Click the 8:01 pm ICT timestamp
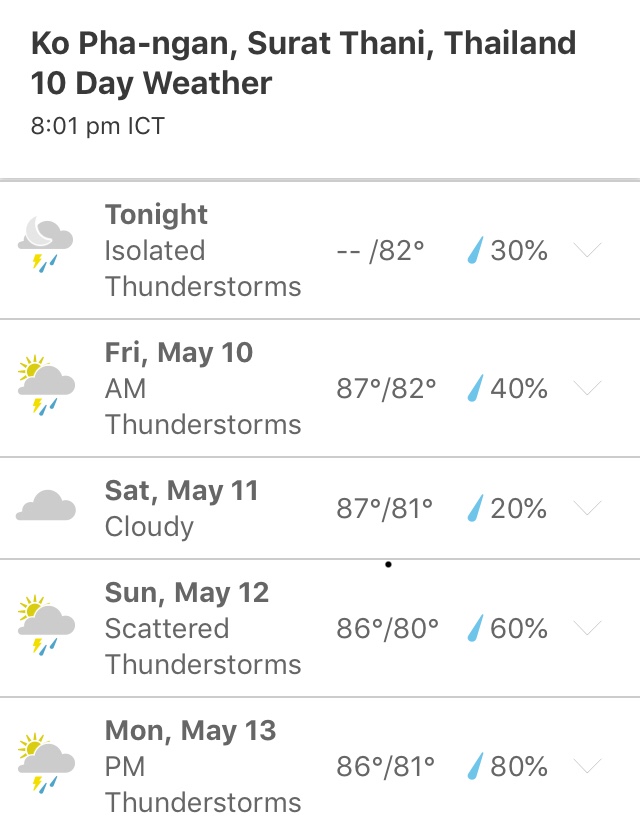The width and height of the screenshot is (640, 834). point(98,126)
